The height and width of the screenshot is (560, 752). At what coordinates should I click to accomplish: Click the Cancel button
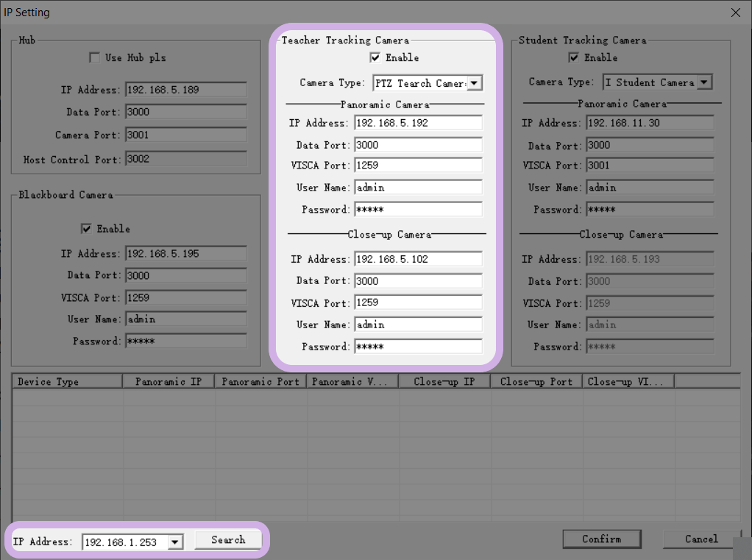click(x=700, y=539)
